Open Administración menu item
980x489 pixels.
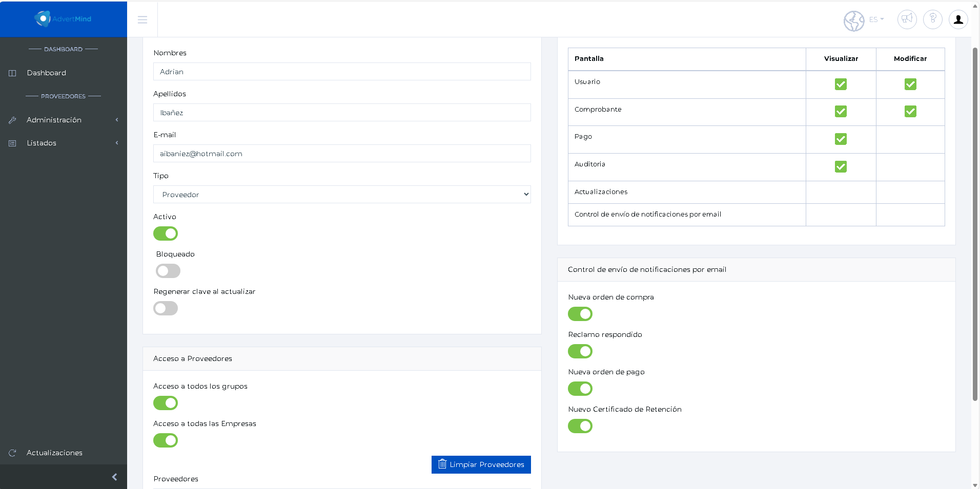(54, 120)
